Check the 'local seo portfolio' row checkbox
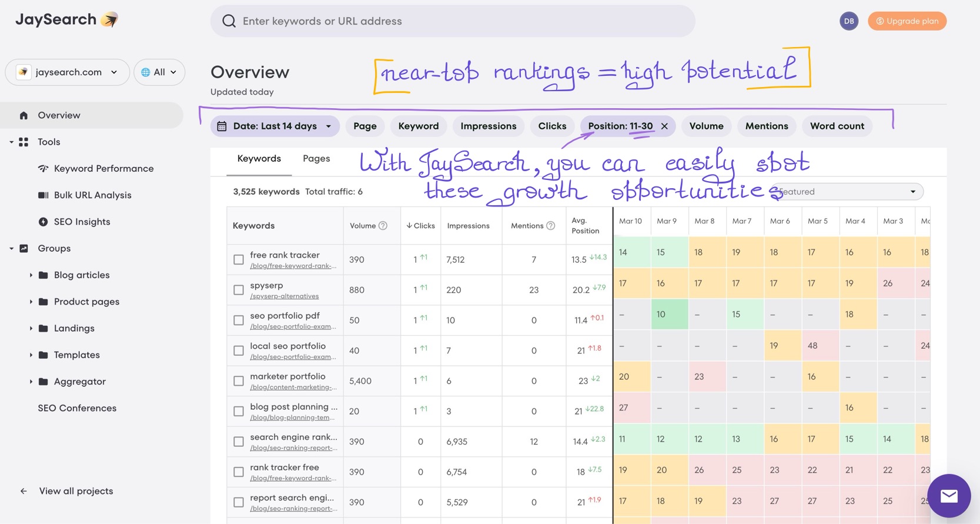 (x=239, y=351)
